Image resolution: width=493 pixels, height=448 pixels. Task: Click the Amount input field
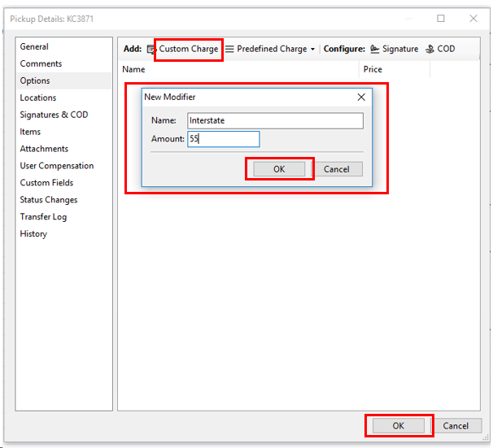coord(224,139)
